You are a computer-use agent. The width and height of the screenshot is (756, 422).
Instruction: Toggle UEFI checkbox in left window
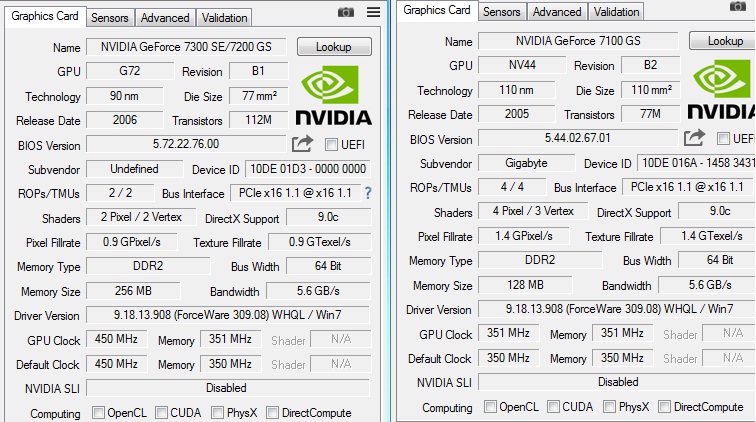coord(331,144)
